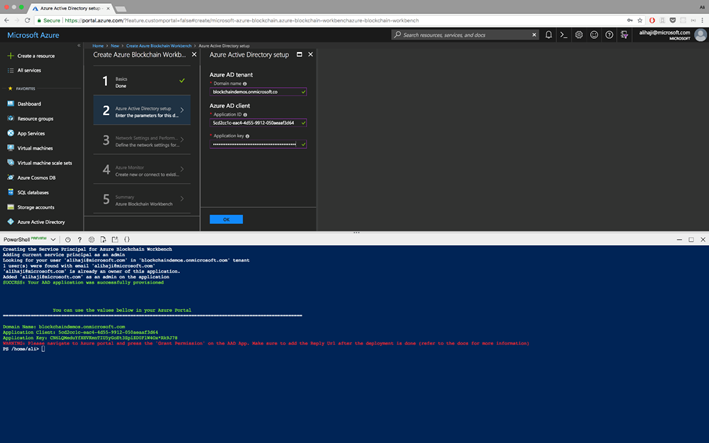Open the notifications bell in Azure header
This screenshot has height=443, width=709.
coord(548,35)
